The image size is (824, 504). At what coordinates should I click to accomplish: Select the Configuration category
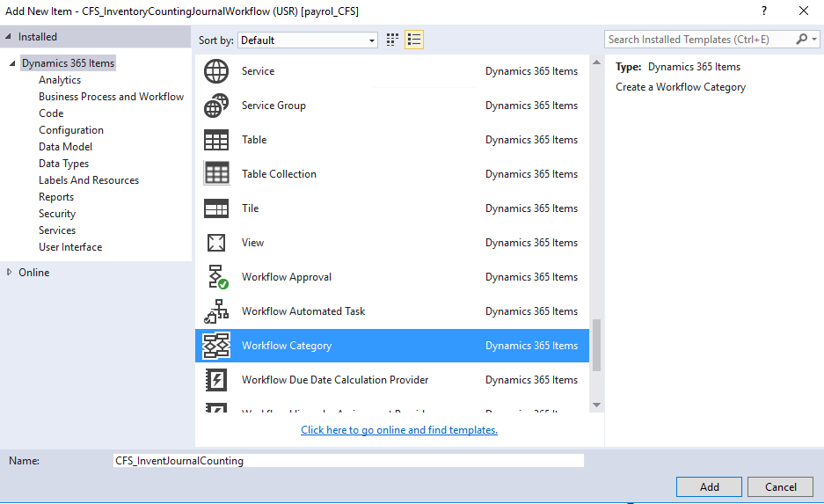(x=71, y=130)
